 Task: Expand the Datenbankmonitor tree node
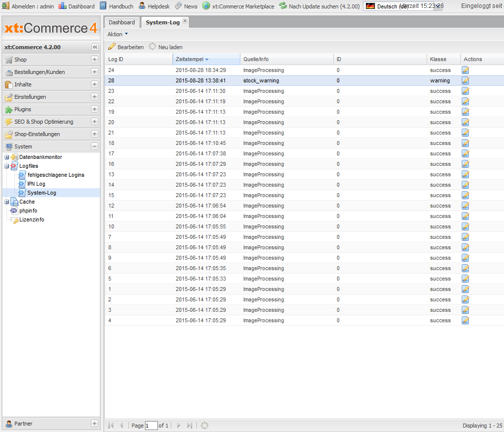[x=7, y=157]
